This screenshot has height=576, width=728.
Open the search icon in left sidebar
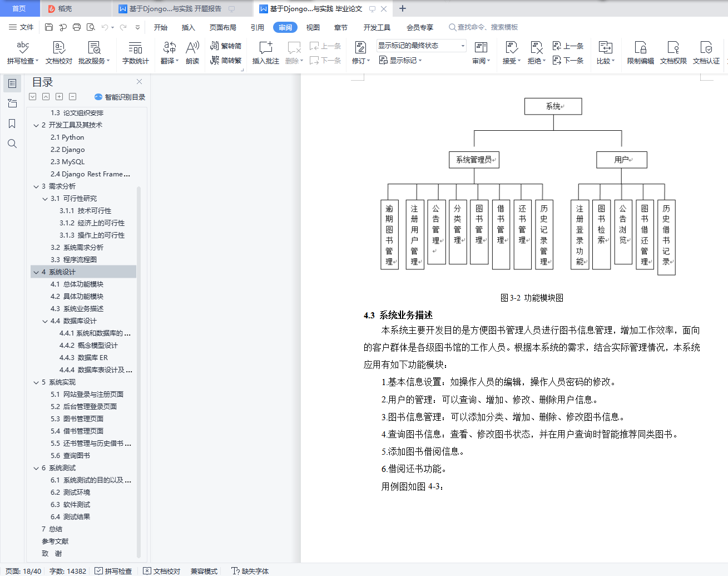pyautogui.click(x=12, y=144)
